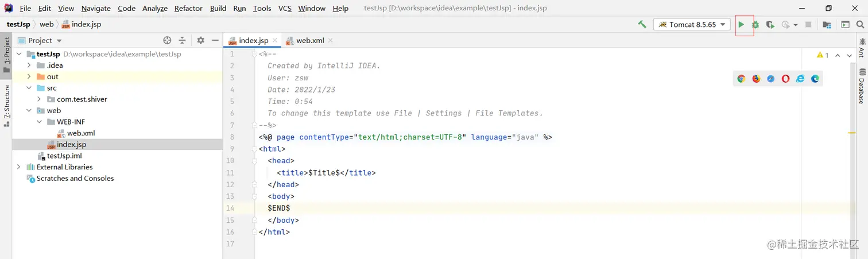Image resolution: width=868 pixels, height=259 pixels.
Task: Expand the com.test.shiver package
Action: [40, 99]
